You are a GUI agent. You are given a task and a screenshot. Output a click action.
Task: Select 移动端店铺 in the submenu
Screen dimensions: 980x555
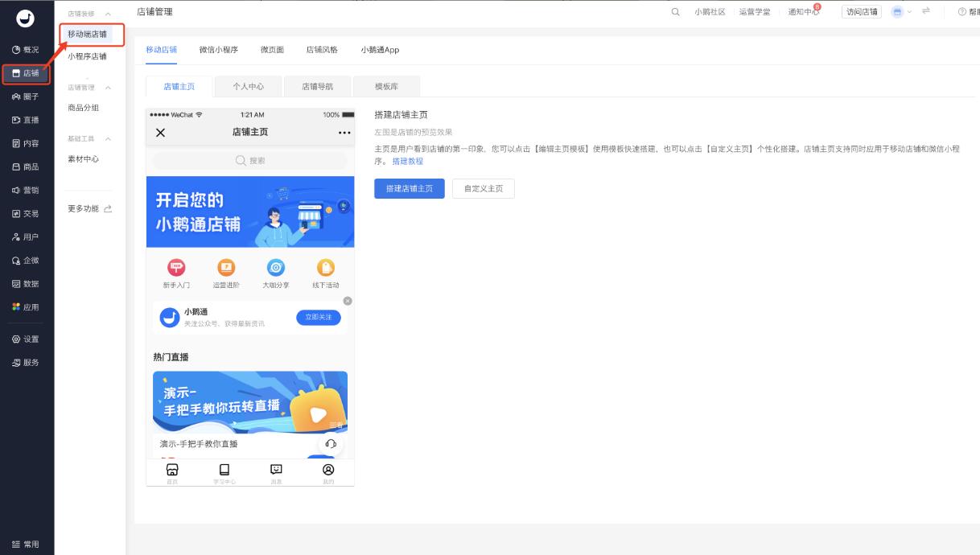87,35
